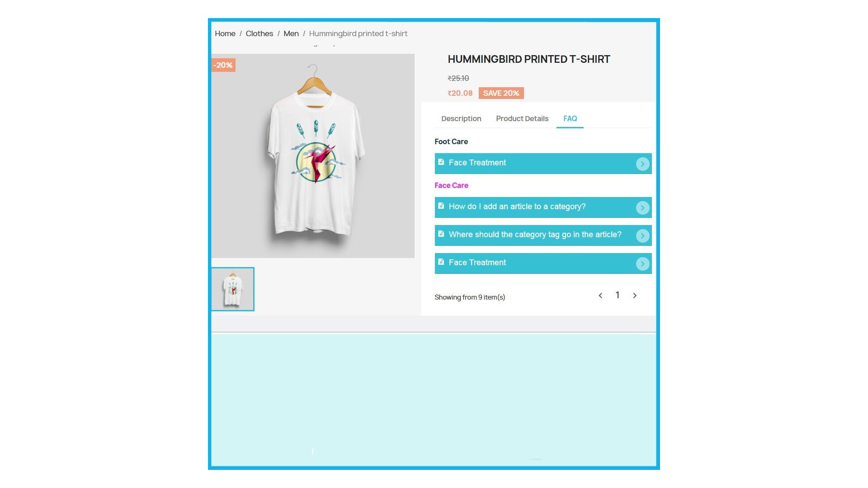Screen dimensions: 868x488
Task: Open Clothes breadcrumb link
Action: click(x=259, y=33)
